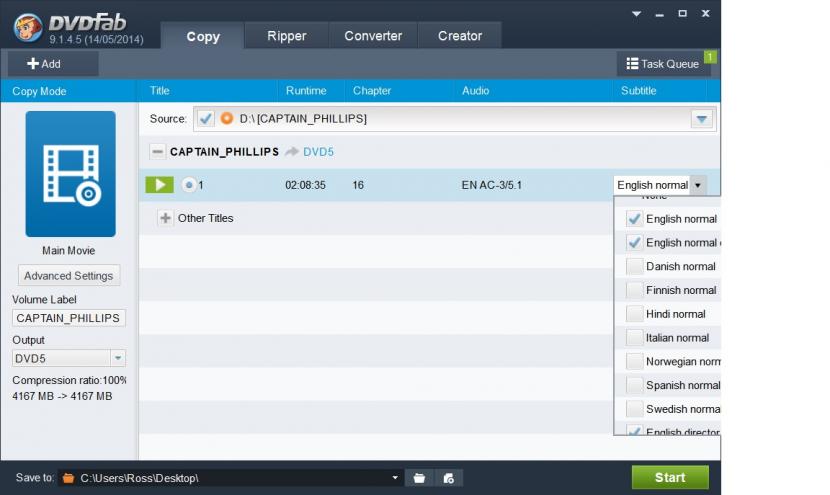Screen dimensions: 830x495
Task: Click the CAPTAIN_PHILLIPS title name
Action: click(x=224, y=152)
